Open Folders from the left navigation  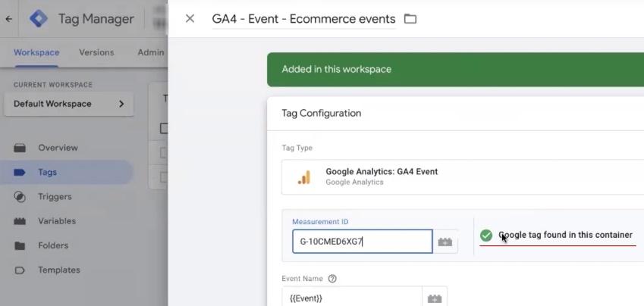coord(53,245)
